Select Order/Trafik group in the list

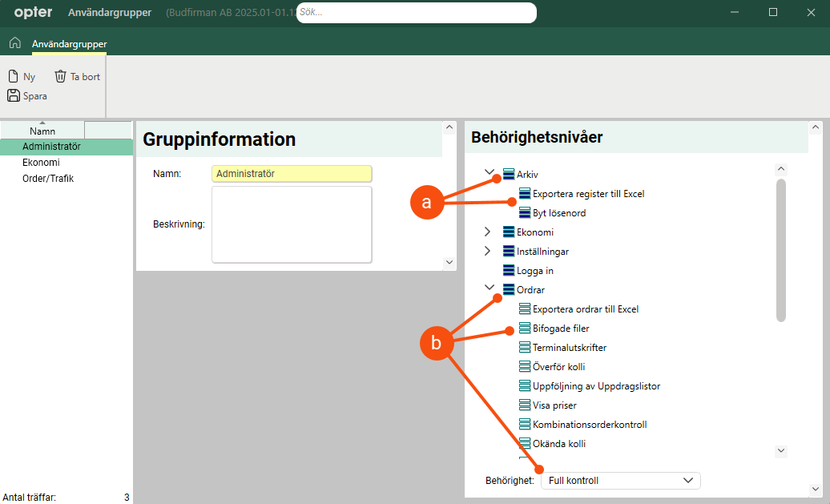pyautogui.click(x=48, y=179)
